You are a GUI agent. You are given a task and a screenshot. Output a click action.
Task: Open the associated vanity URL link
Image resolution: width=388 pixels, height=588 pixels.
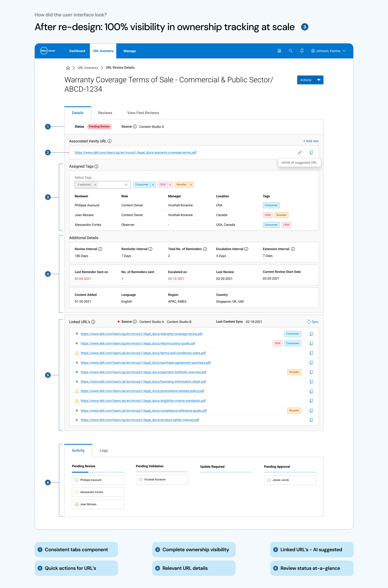[x=136, y=152]
